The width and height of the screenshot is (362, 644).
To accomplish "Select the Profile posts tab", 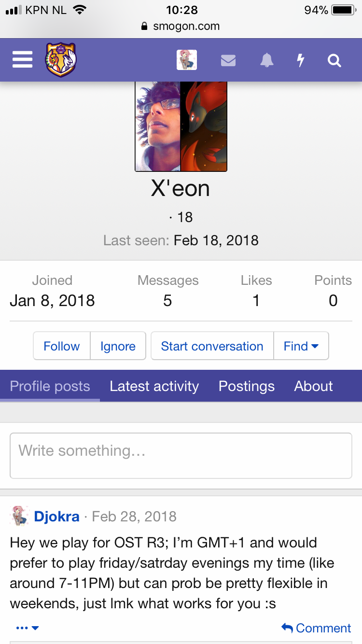I will coord(50,386).
